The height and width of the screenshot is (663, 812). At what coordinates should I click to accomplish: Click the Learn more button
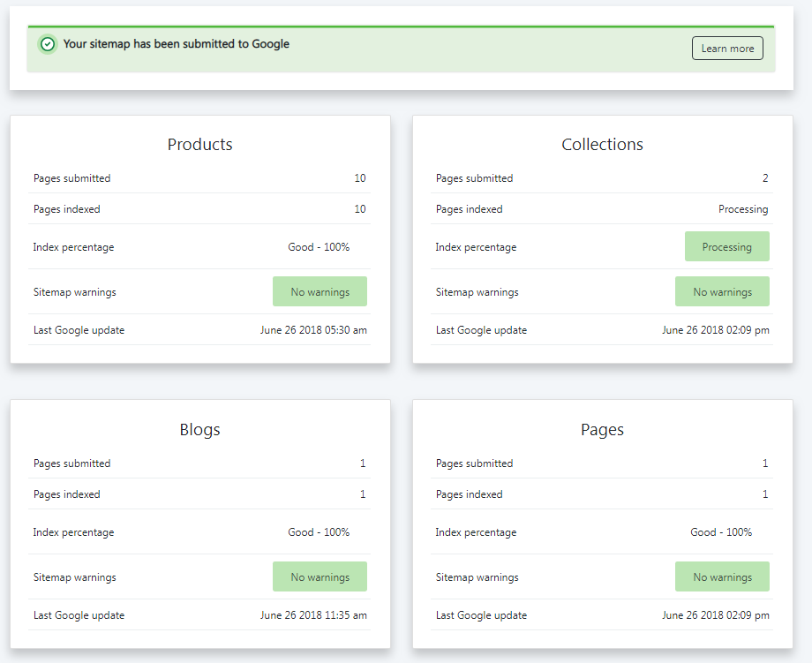(x=727, y=48)
